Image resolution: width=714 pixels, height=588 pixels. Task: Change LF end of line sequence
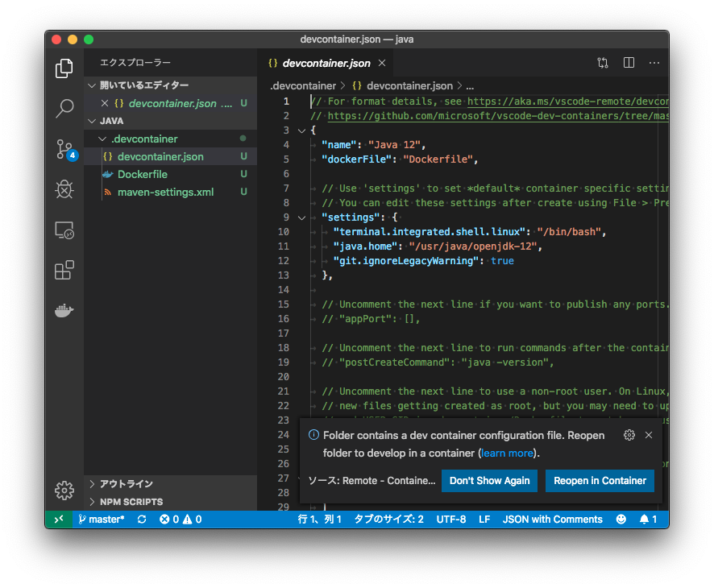[x=484, y=520]
